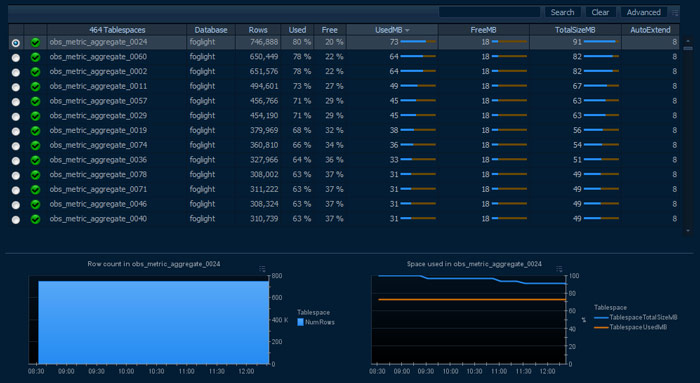Click Space used chart title text
Screen dimensions: 700x383
click(474, 264)
